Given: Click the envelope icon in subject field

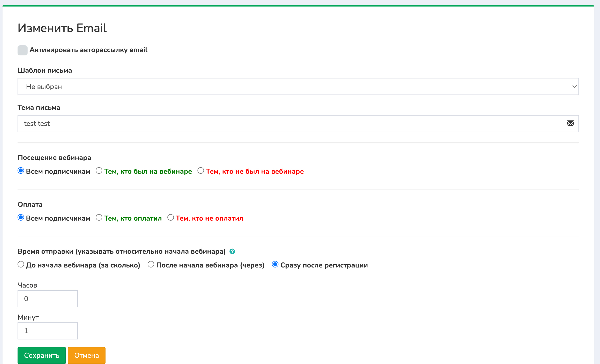Looking at the screenshot, I should [570, 123].
